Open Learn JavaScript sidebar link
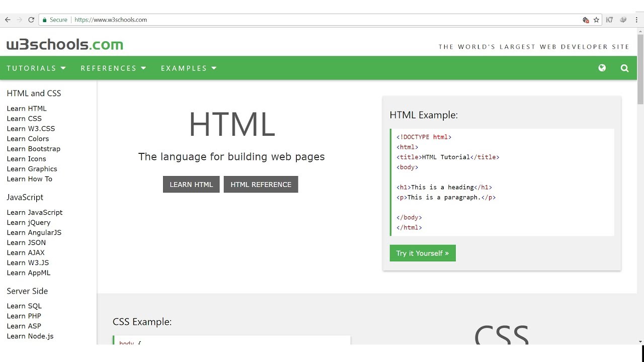The height and width of the screenshot is (362, 644). (x=35, y=213)
